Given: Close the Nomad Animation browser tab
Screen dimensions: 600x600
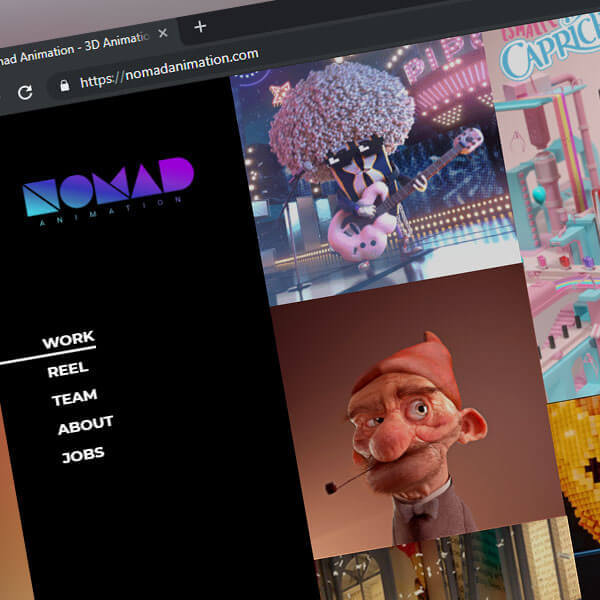Looking at the screenshot, I should point(163,33).
